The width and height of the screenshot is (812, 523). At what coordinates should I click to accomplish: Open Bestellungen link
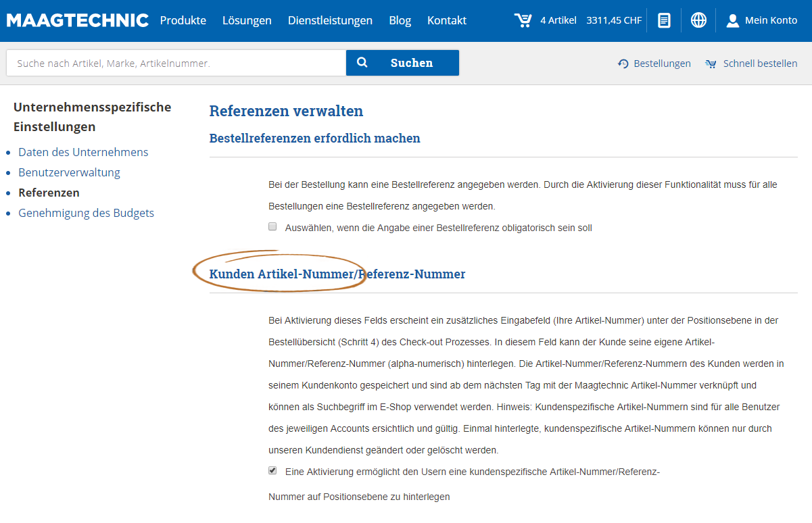pyautogui.click(x=662, y=64)
